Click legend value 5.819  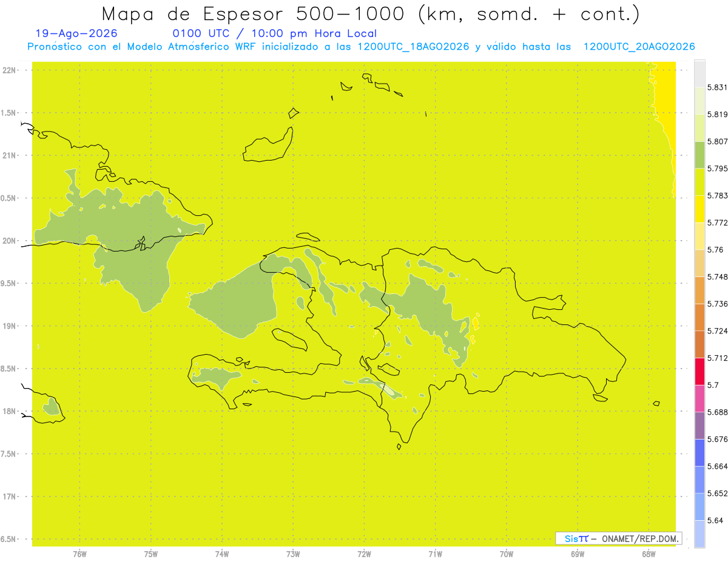pos(717,115)
